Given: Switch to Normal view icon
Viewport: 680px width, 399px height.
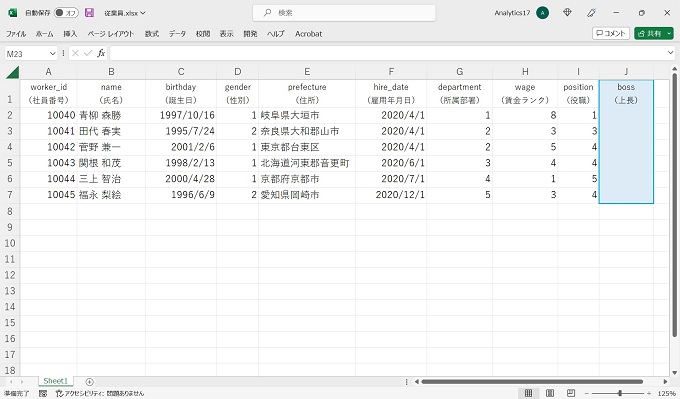Looking at the screenshot, I should tap(528, 393).
